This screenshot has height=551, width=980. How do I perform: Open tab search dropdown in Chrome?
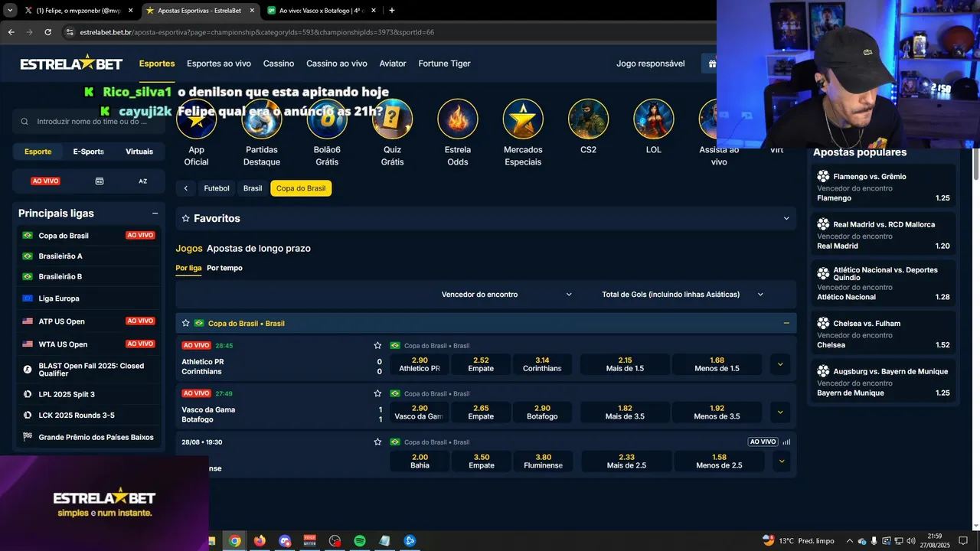point(9,11)
